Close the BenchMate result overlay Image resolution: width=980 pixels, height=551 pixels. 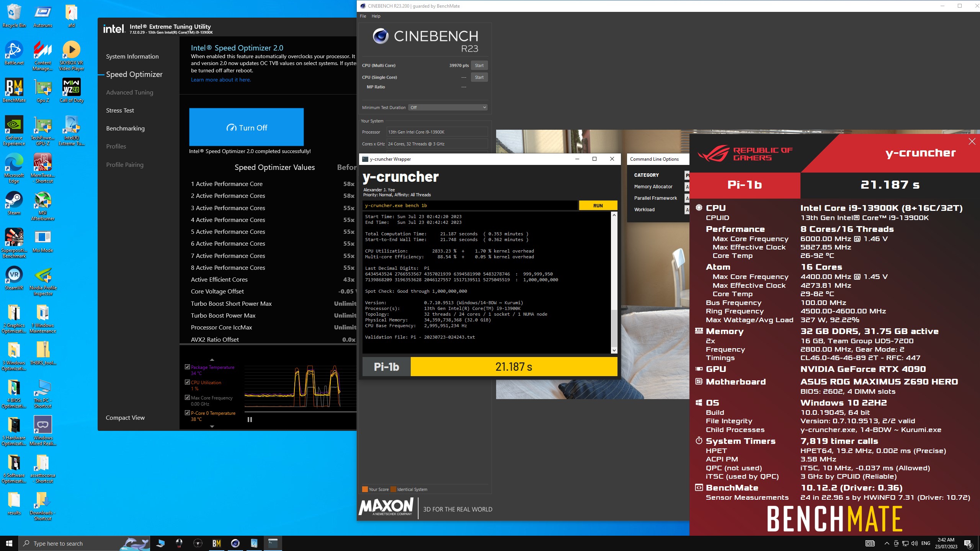[x=972, y=142]
